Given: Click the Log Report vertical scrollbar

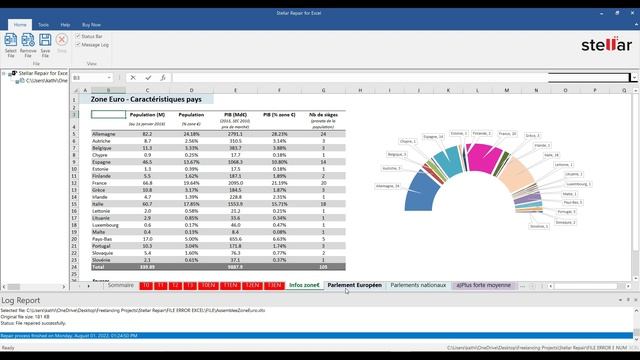Looking at the screenshot, I should click(636, 324).
